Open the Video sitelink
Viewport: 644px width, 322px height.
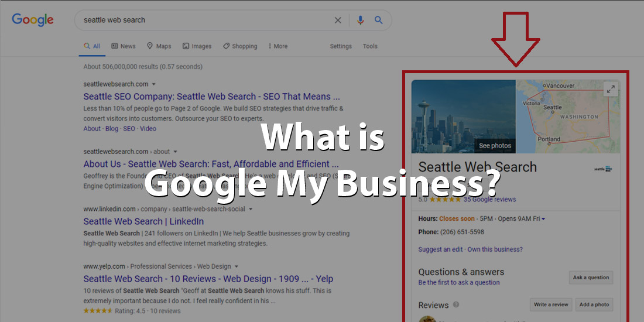pyautogui.click(x=148, y=129)
